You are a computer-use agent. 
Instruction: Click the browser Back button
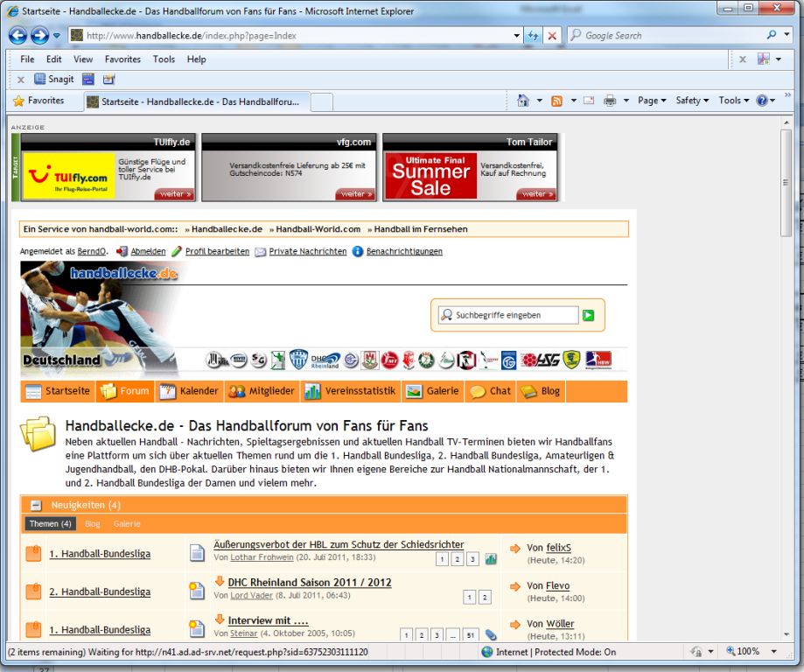click(17, 36)
